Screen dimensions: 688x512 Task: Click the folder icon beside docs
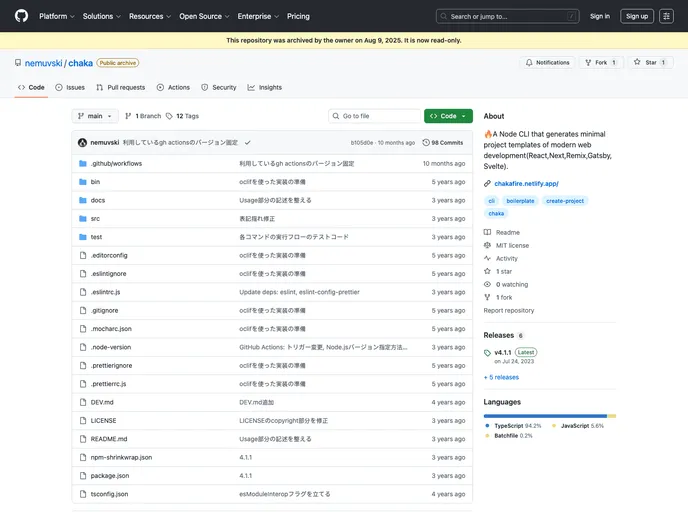click(82, 200)
